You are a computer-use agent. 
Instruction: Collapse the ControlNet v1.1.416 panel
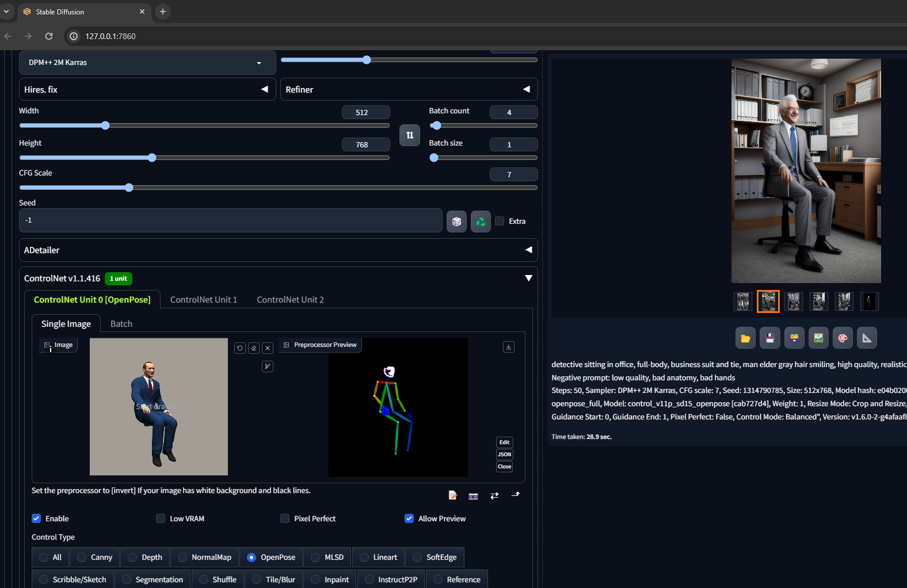tap(528, 278)
